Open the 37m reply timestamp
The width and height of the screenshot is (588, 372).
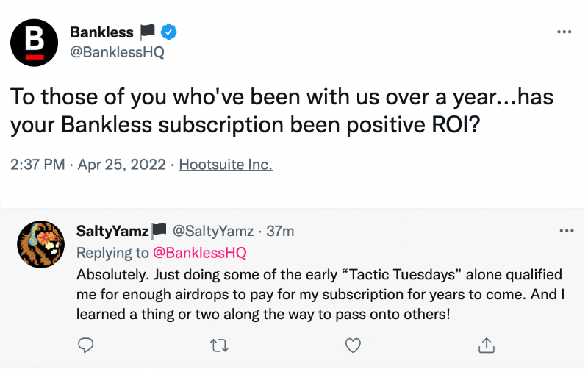(280, 231)
